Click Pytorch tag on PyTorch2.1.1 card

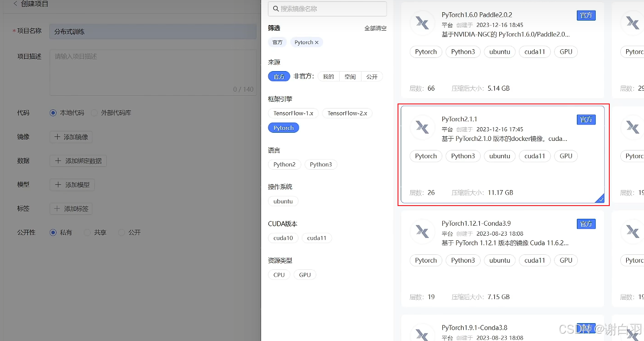tap(426, 156)
